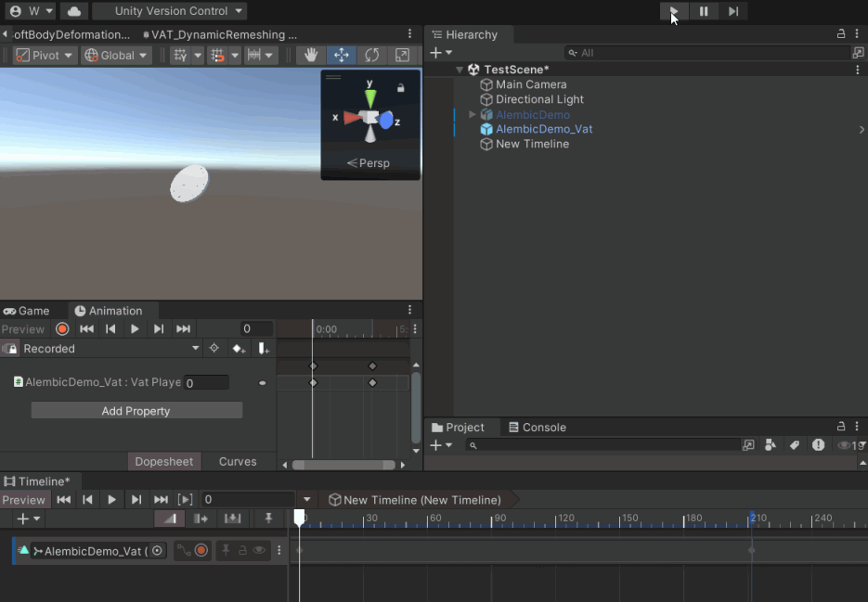Expand the AlembicDemo object
Viewport: 868px width, 602px height.
tap(473, 114)
